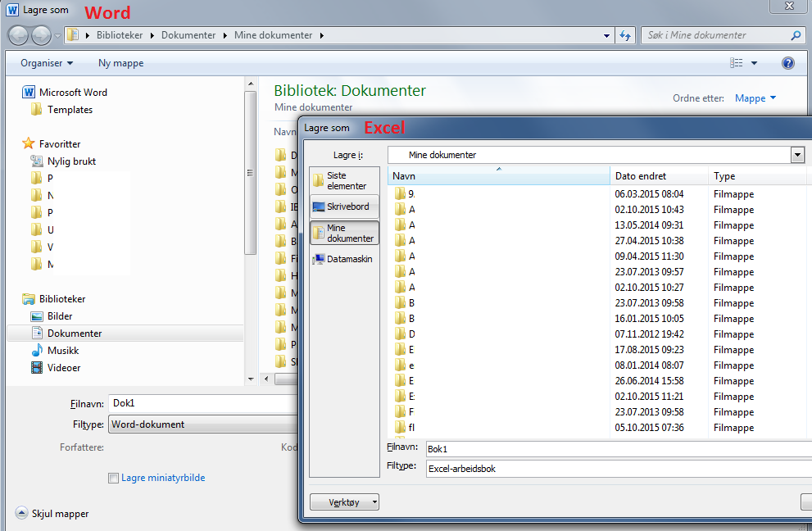This screenshot has height=531, width=812.
Task: Click the Søk i Mine dokumenter field
Action: pos(717,35)
